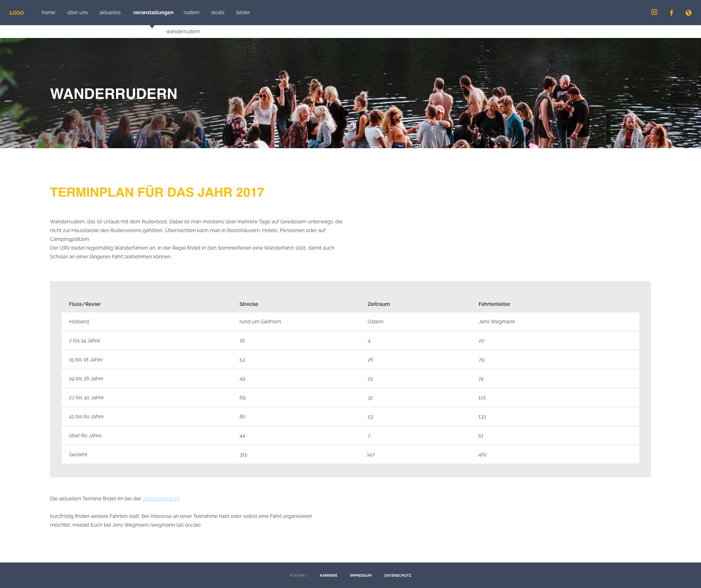701x588 pixels.
Task: Open the Datenschutz footer link
Action: (x=398, y=575)
